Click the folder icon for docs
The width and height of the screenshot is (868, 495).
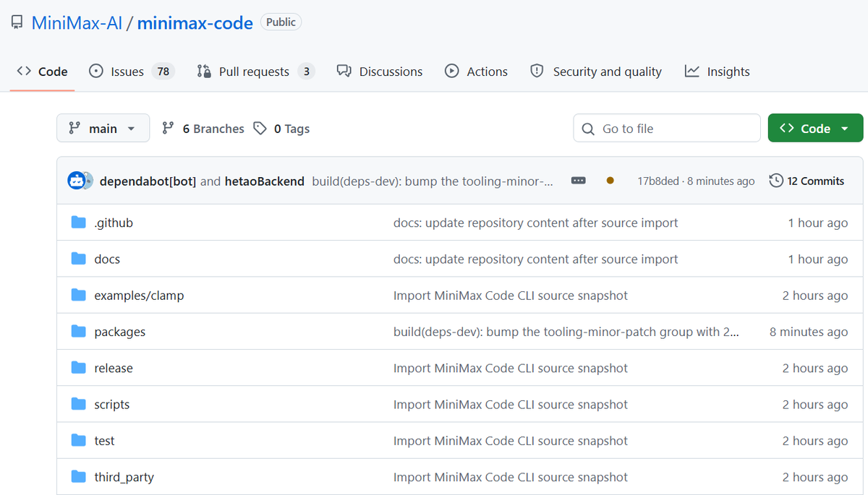click(79, 259)
